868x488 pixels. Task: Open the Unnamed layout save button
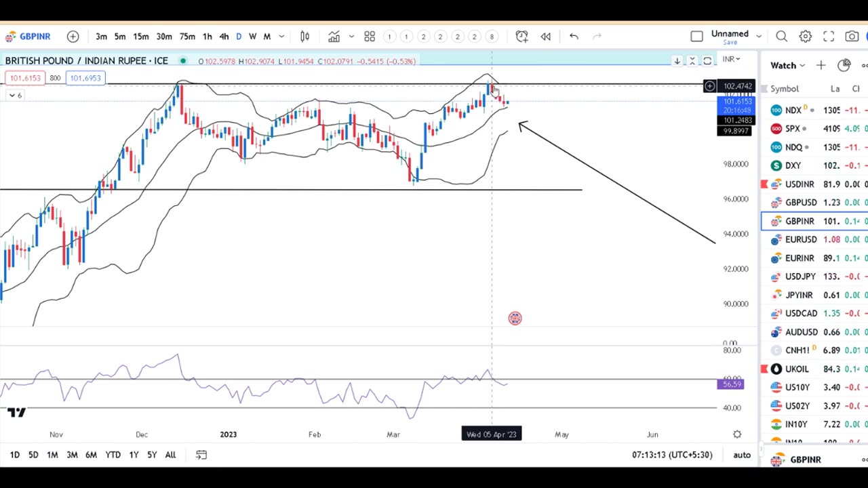[x=730, y=37]
